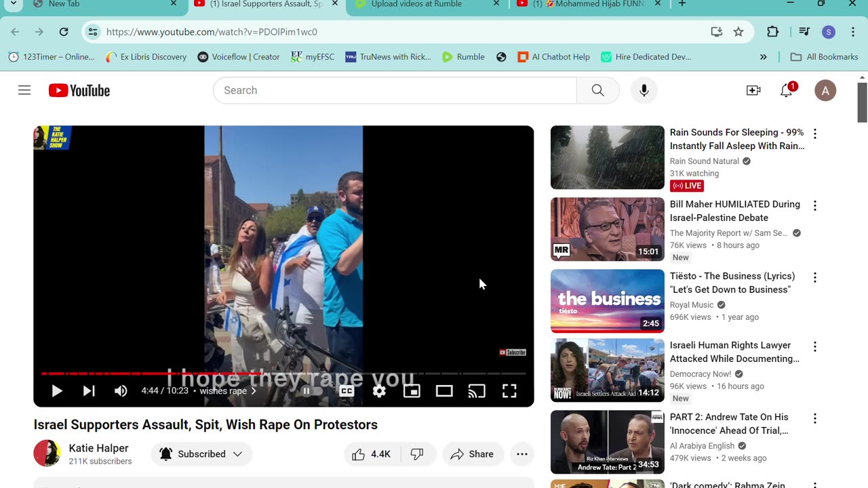Open the 123Timer bookmark
Screen dimensions: 868x488
[52, 57]
